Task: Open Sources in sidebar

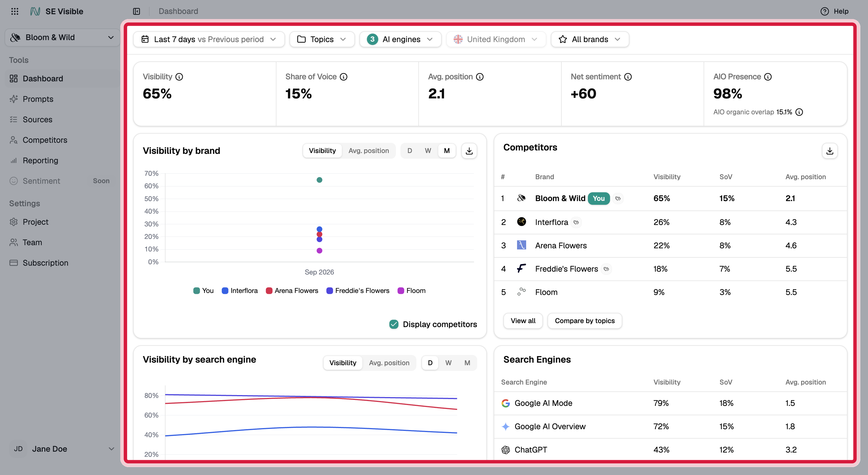Action: pyautogui.click(x=62, y=120)
